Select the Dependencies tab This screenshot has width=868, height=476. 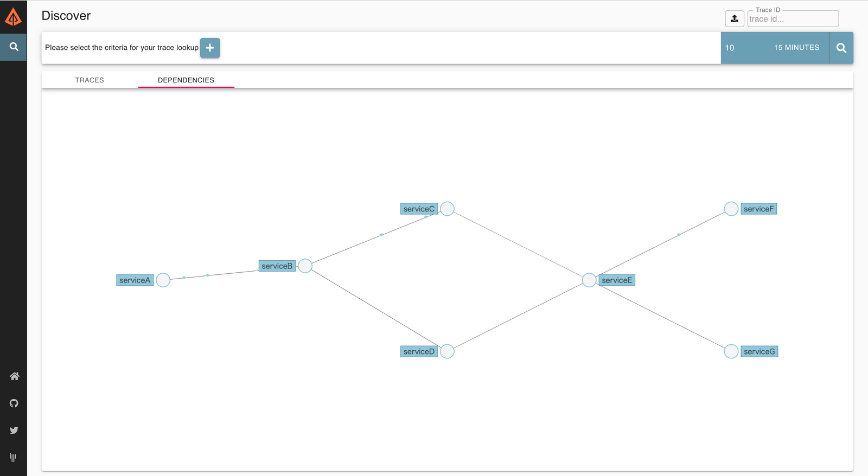(x=186, y=80)
